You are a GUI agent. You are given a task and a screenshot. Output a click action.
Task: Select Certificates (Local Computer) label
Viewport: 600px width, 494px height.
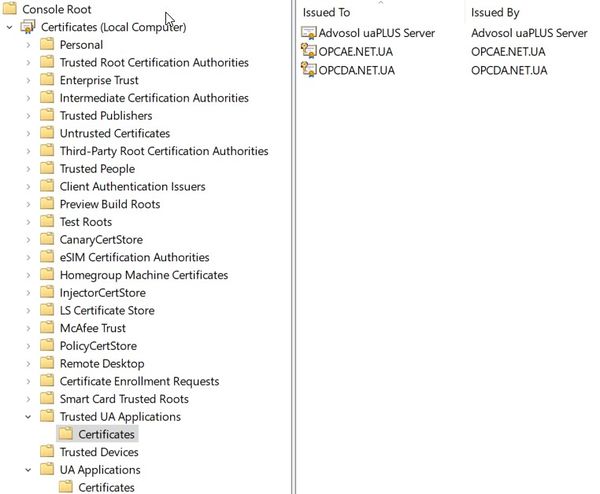tap(114, 27)
